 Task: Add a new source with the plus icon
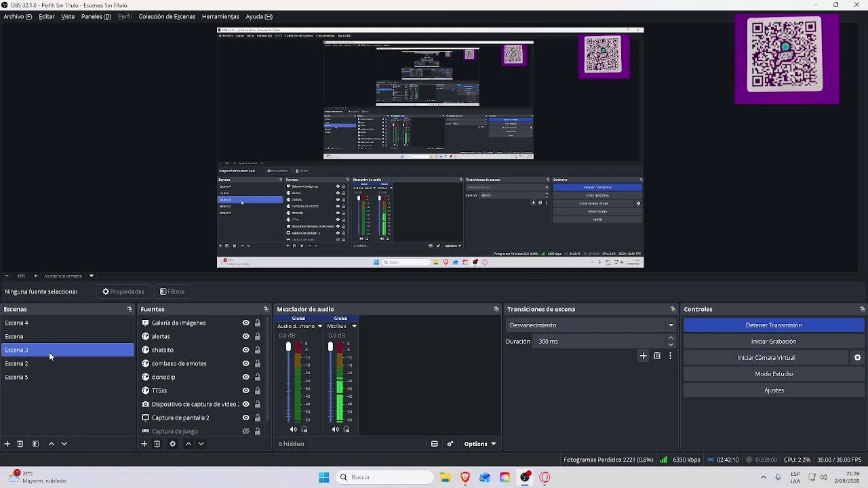(144, 444)
